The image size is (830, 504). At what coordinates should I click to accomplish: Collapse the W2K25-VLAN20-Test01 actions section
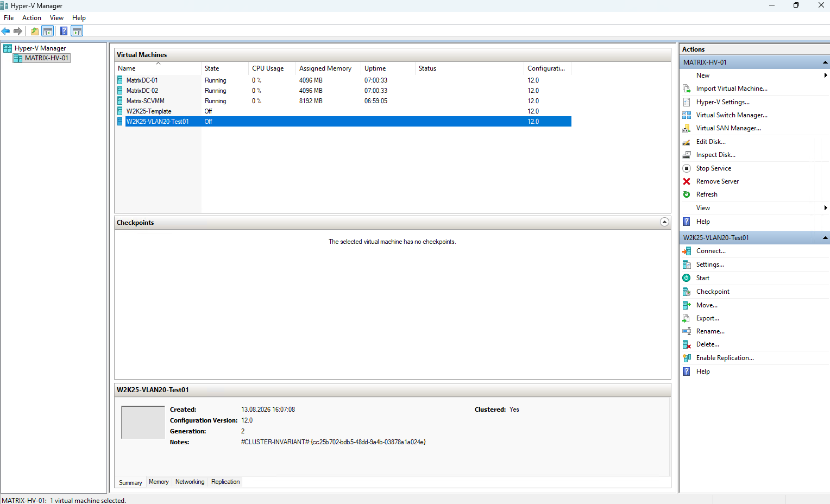pos(825,238)
